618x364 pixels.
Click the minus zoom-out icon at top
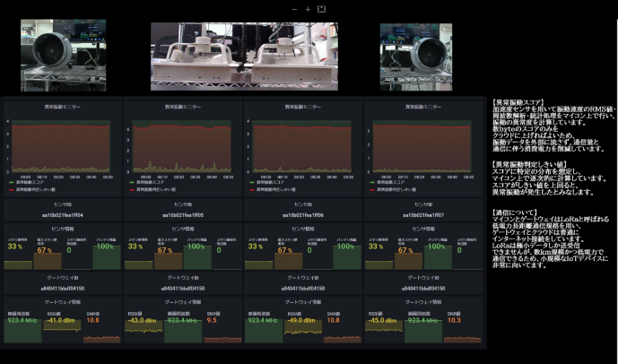coord(293,8)
